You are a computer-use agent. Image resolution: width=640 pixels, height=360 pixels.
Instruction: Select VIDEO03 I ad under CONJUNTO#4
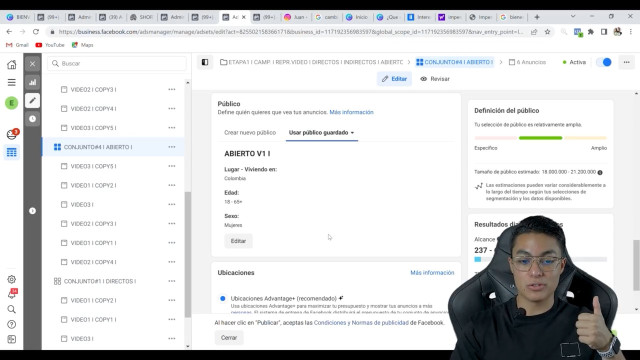tap(82, 204)
